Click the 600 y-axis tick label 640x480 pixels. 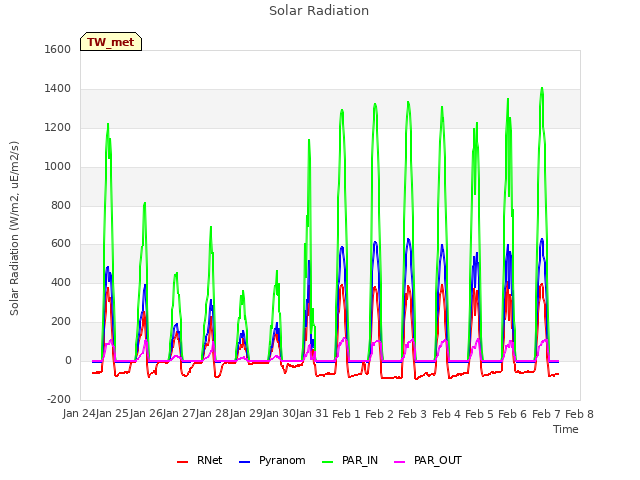point(61,244)
